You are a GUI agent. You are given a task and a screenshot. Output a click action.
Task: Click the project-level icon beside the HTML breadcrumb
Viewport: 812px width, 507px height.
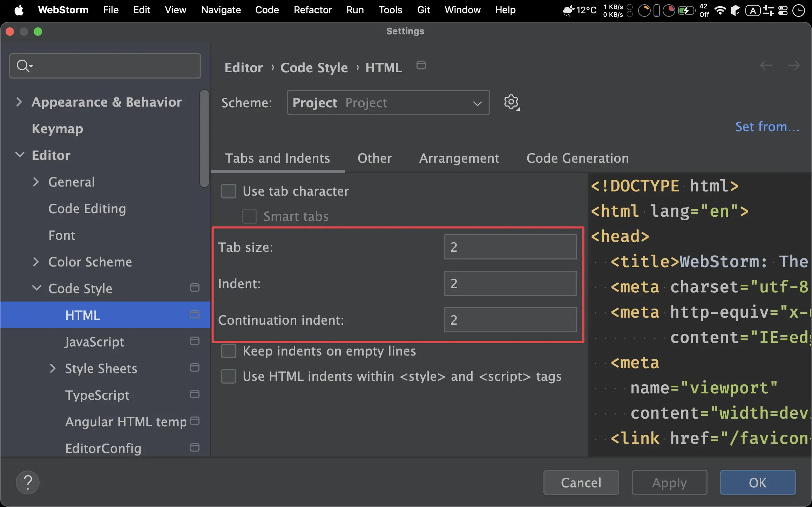[421, 66]
